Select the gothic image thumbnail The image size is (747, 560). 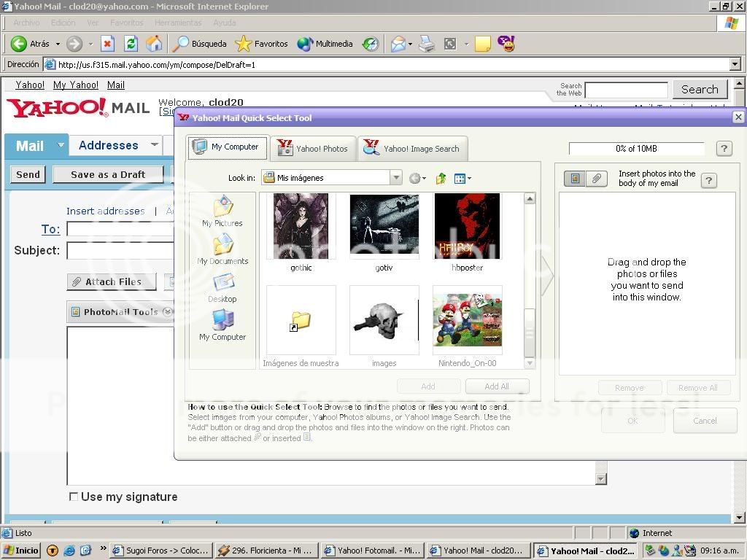coord(301,226)
